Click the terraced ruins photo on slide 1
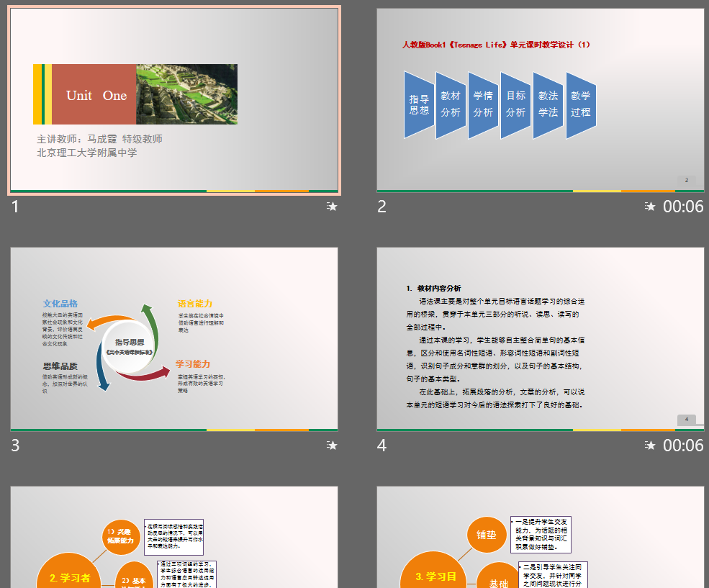Viewport: 709px width, 588px height. [x=186, y=94]
